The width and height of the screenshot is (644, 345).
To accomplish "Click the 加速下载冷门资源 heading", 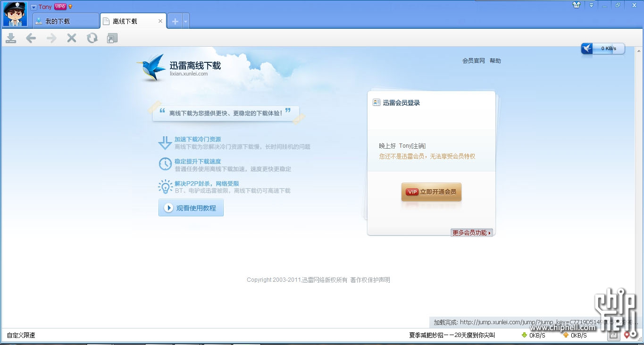I will click(x=198, y=139).
